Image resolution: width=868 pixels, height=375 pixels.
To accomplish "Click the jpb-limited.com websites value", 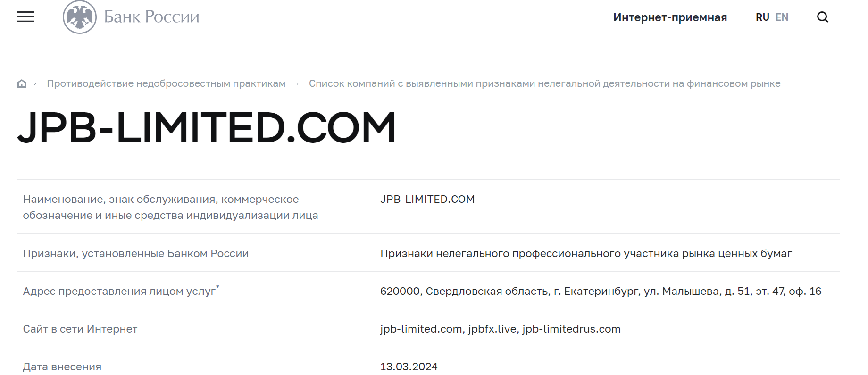I will 500,329.
